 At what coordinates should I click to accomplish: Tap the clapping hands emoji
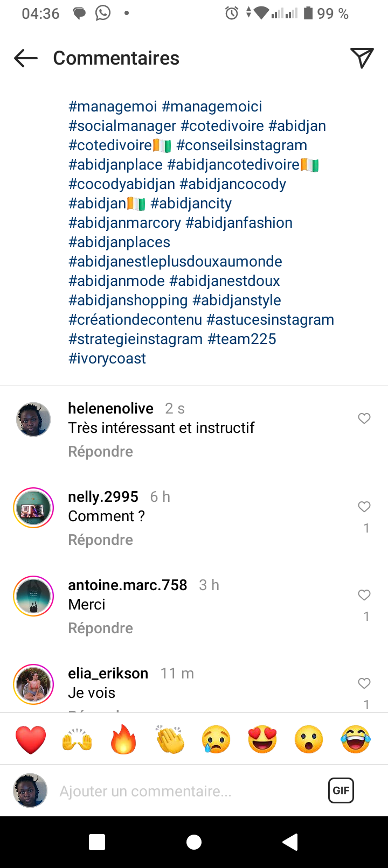tap(170, 739)
